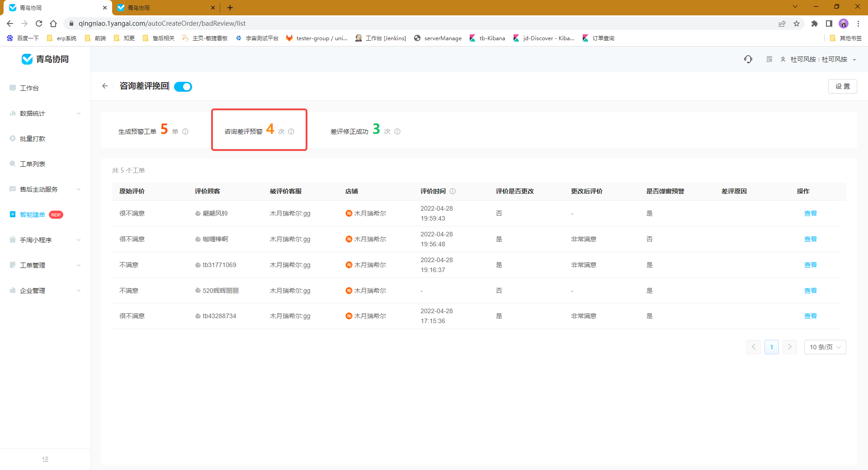Viewport: 868px width, 470px height.
Task: Close the first 青鸟协同 tab
Action: tap(105, 8)
